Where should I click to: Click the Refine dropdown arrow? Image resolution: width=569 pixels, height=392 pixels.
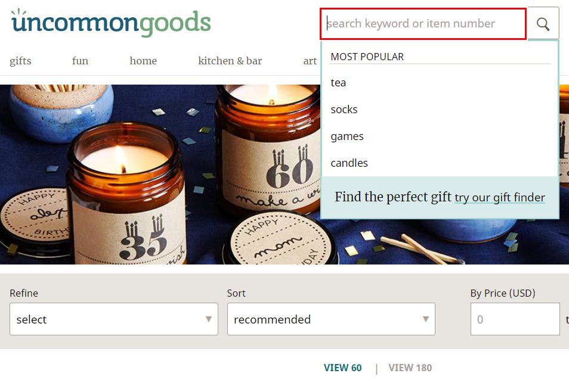[x=209, y=319]
